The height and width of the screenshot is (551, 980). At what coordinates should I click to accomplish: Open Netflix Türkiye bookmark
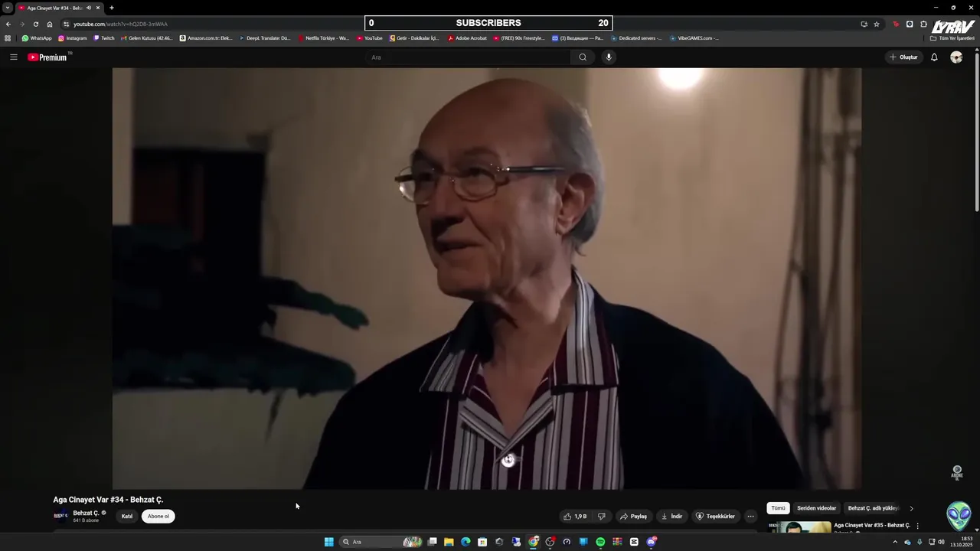(324, 38)
